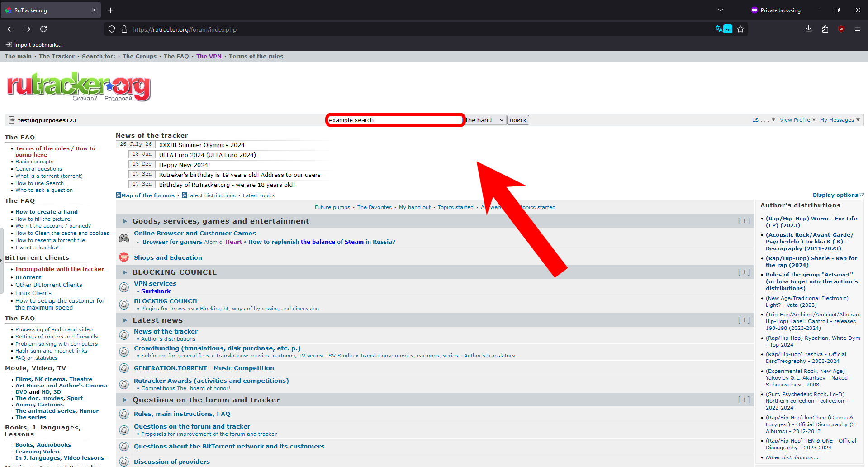The height and width of the screenshot is (467, 868).
Task: Click the browser back arrow
Action: (x=11, y=29)
